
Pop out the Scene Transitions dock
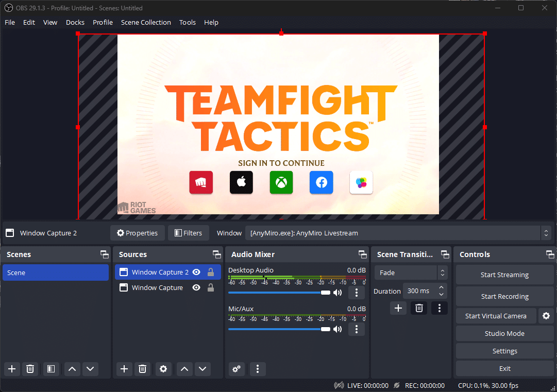[445, 254]
